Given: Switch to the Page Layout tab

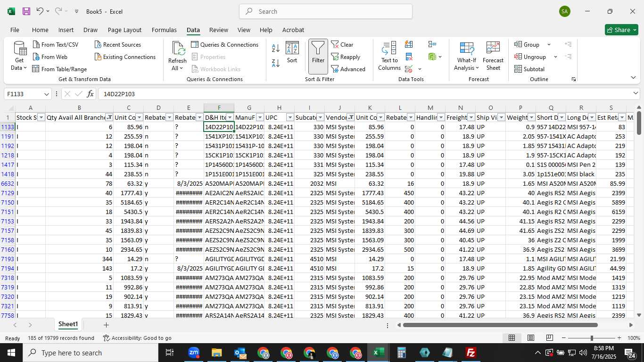Looking at the screenshot, I should point(124,30).
